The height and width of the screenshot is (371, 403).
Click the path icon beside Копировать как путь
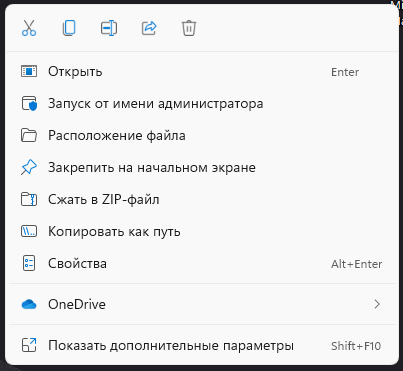(29, 231)
